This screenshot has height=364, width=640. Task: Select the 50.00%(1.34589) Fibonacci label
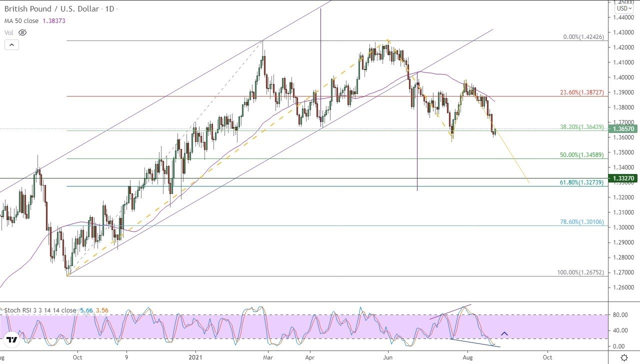pos(581,155)
